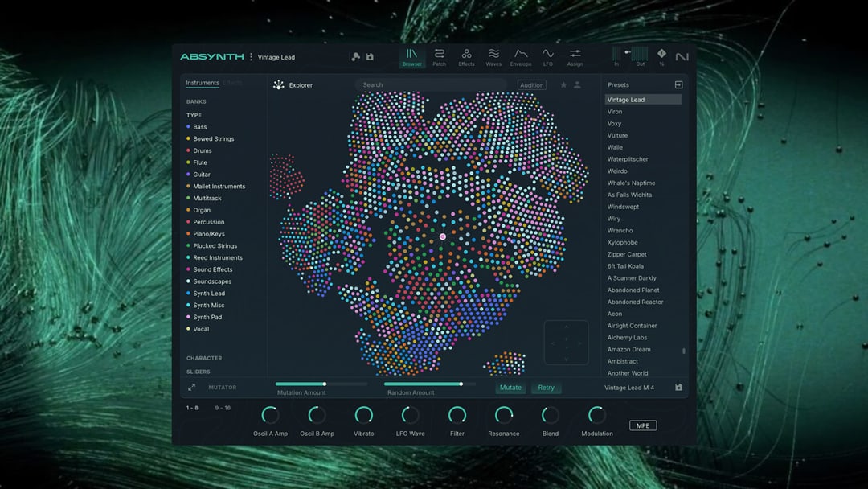Switch to the Instruments tab
This screenshot has height=489, width=868.
tap(203, 83)
